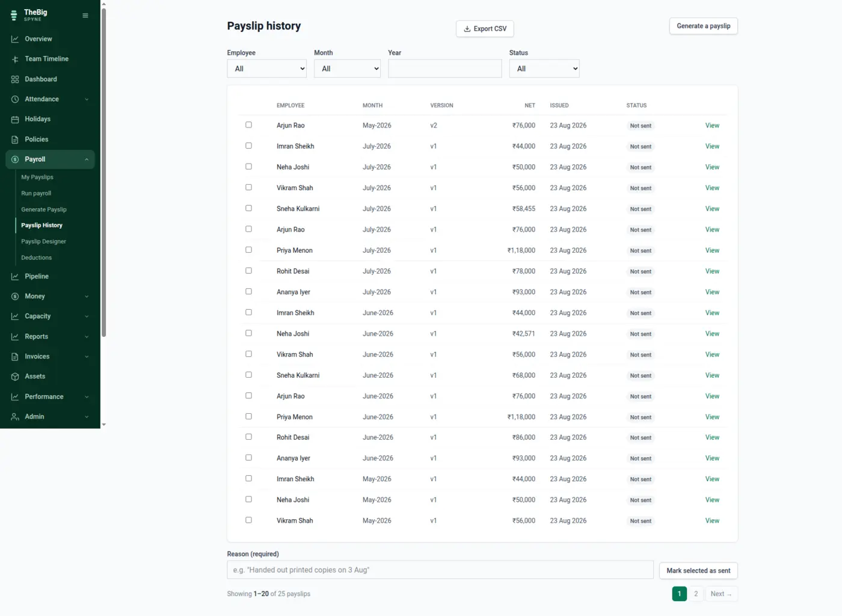Click the ₹58,455 net amount
842x616 pixels.
pyautogui.click(x=524, y=209)
